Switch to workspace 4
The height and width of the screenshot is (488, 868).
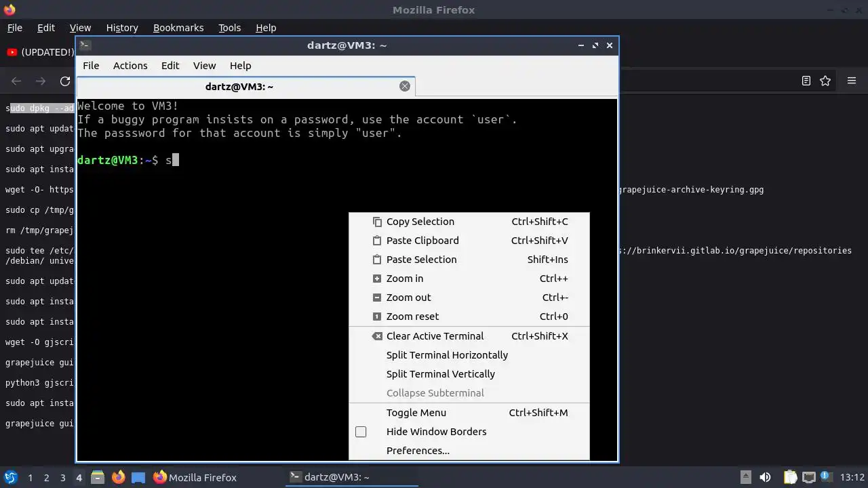(79, 478)
